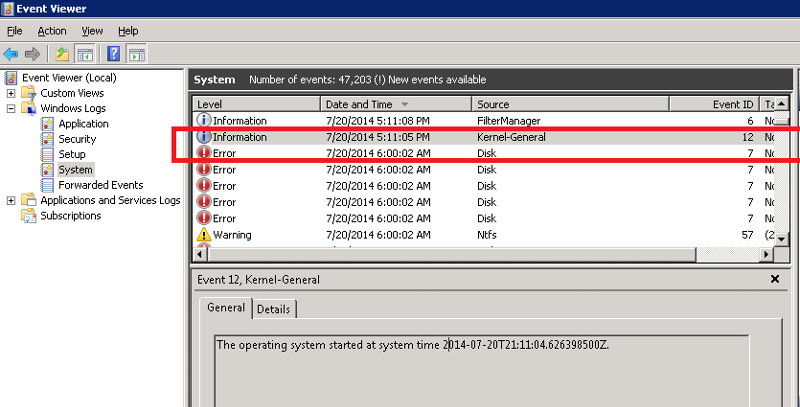Open the View menu

pyautogui.click(x=92, y=31)
